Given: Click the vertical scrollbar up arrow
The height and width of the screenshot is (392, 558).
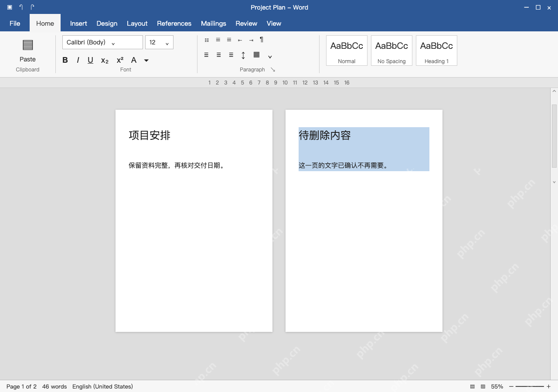Looking at the screenshot, I should (554, 91).
